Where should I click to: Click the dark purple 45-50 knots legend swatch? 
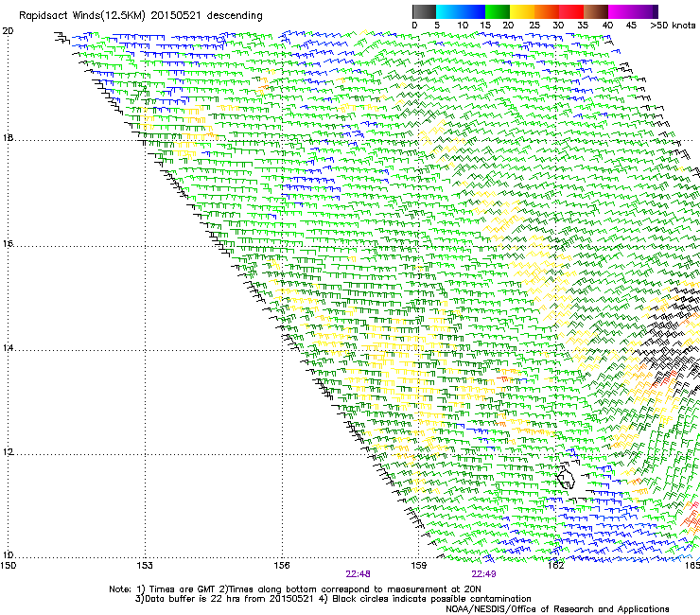coord(645,11)
